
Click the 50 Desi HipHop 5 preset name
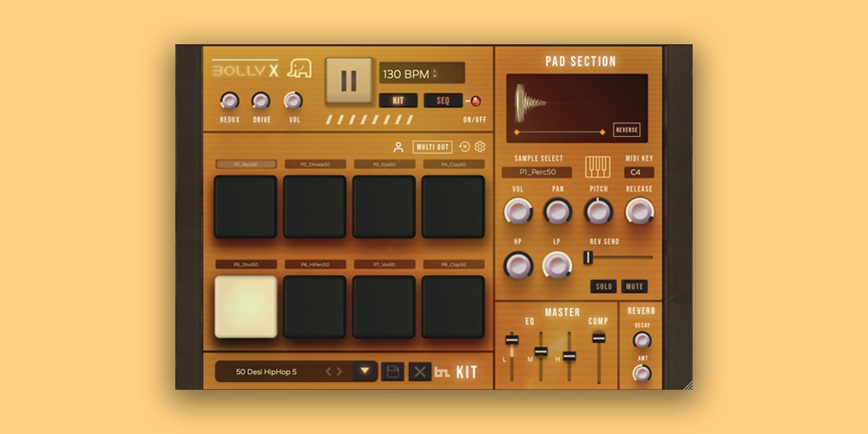tap(266, 372)
